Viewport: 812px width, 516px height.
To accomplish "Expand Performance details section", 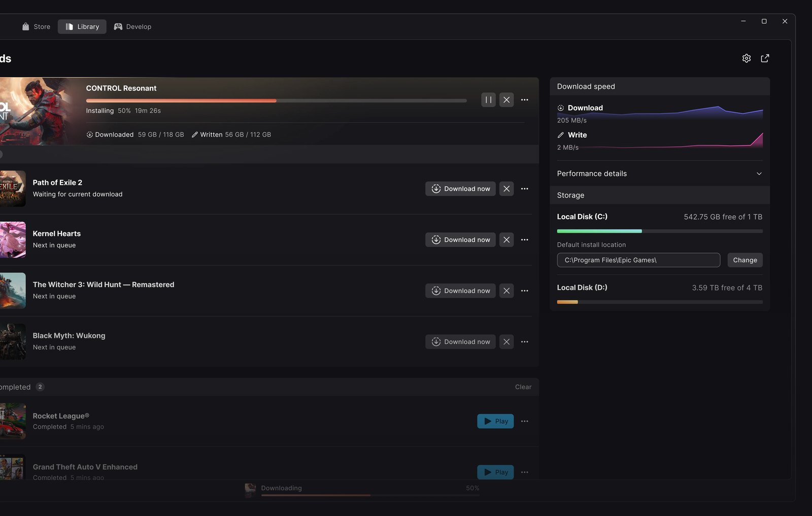I will pyautogui.click(x=660, y=174).
